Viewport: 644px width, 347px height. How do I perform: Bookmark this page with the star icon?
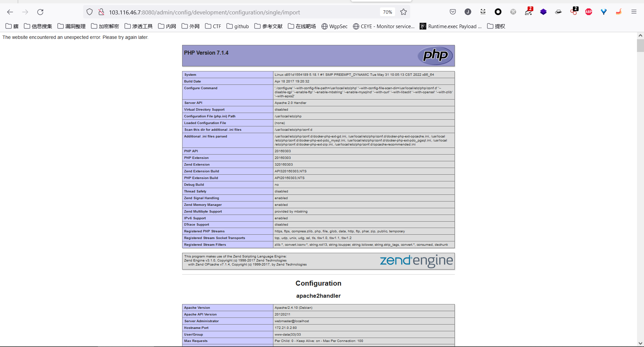(404, 12)
